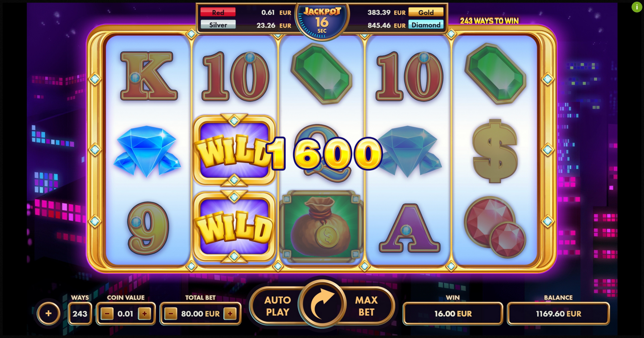The image size is (644, 338).
Task: Select the Diamond jackpot label
Action: point(426,25)
